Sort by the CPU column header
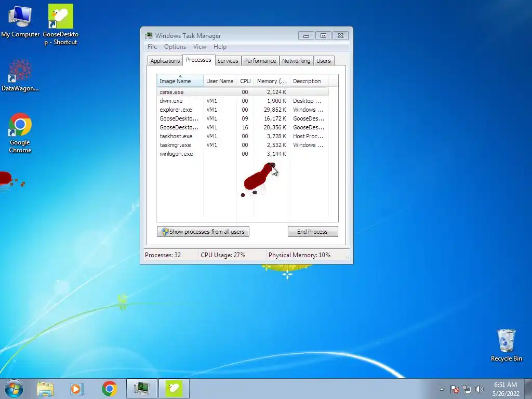 tap(245, 81)
